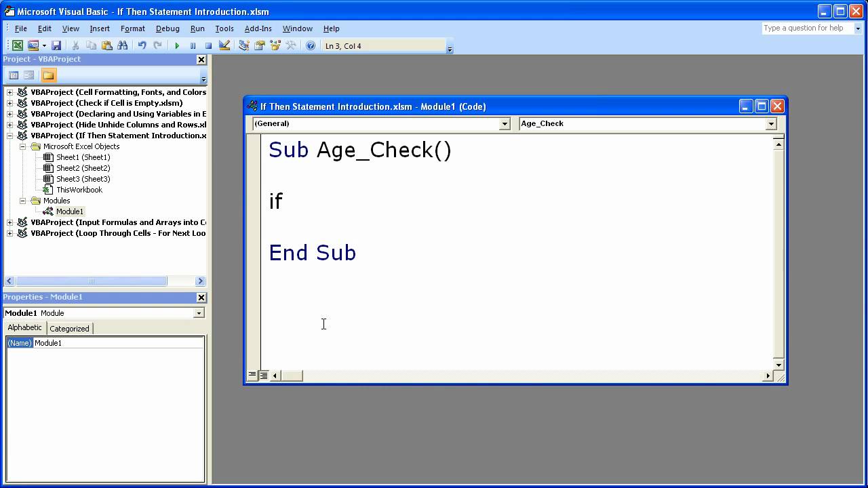Collapse the Modules folder
This screenshot has height=488, width=868.
point(22,201)
